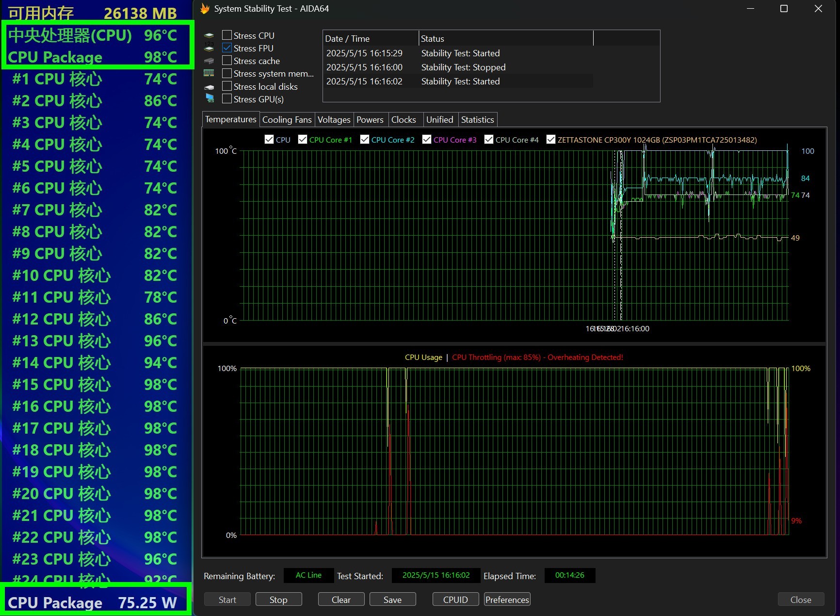Click the disk icon beside Stress local disks
Viewport: 840px width, 616px height.
pyautogui.click(x=209, y=87)
